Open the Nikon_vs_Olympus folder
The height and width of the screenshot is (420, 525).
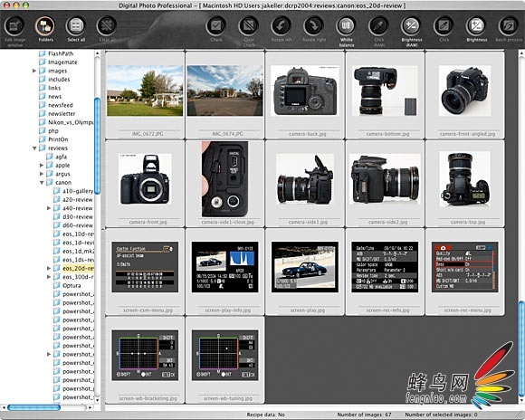tap(66, 122)
